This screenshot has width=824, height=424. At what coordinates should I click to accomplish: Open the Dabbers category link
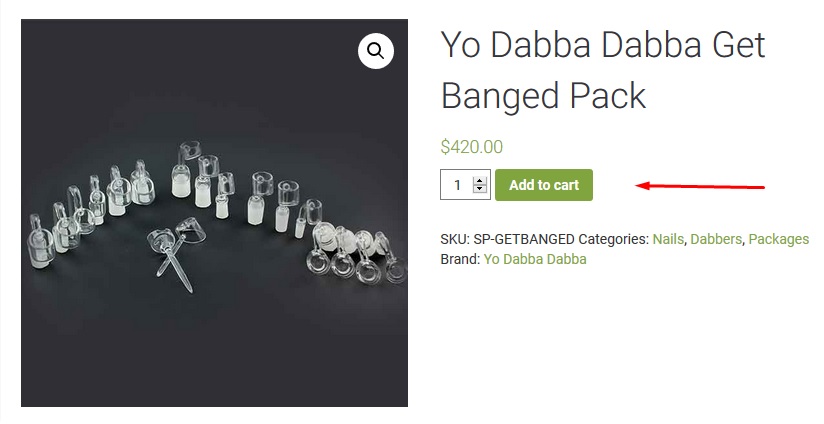pyautogui.click(x=716, y=239)
